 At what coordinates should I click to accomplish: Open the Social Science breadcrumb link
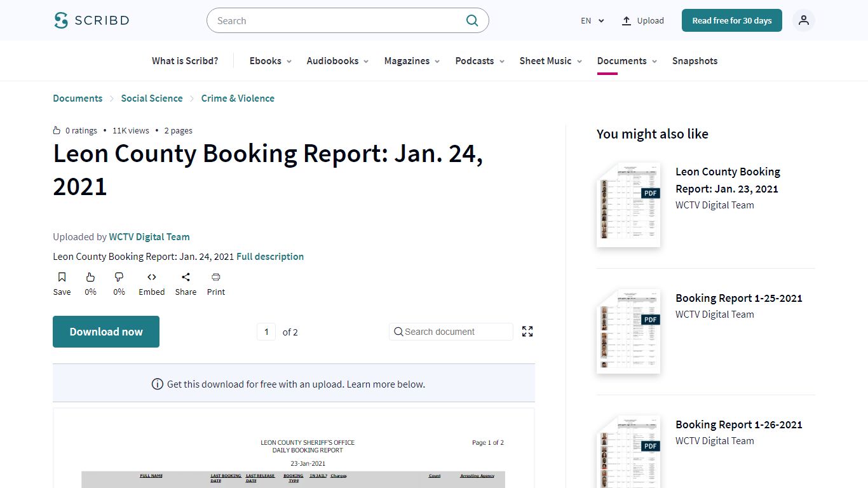click(152, 98)
